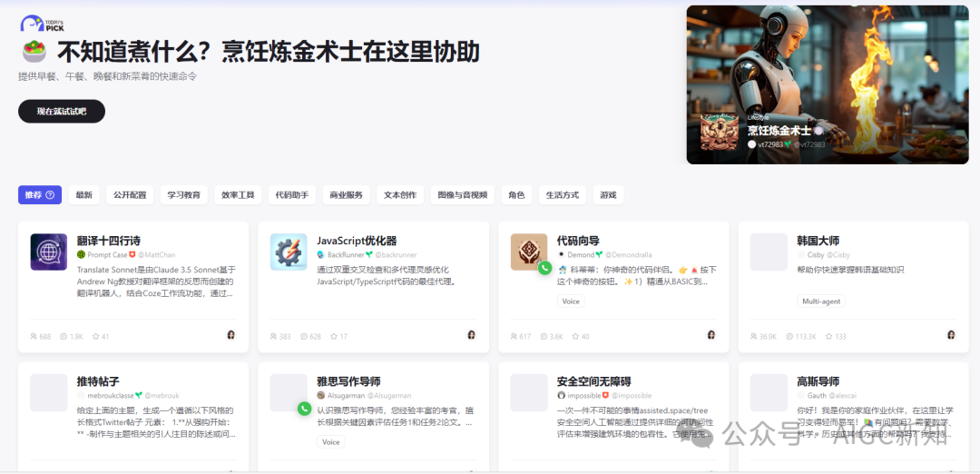
Task: Select the 效率工具 tab
Action: (238, 195)
